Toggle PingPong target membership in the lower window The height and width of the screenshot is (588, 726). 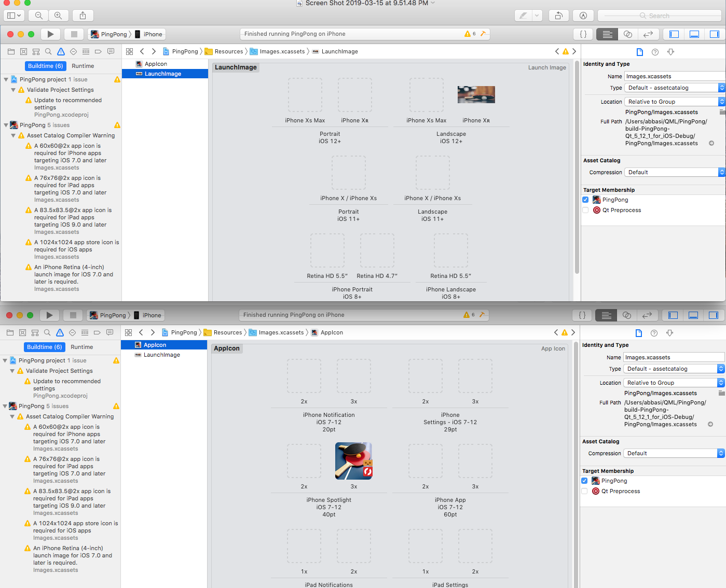(584, 481)
